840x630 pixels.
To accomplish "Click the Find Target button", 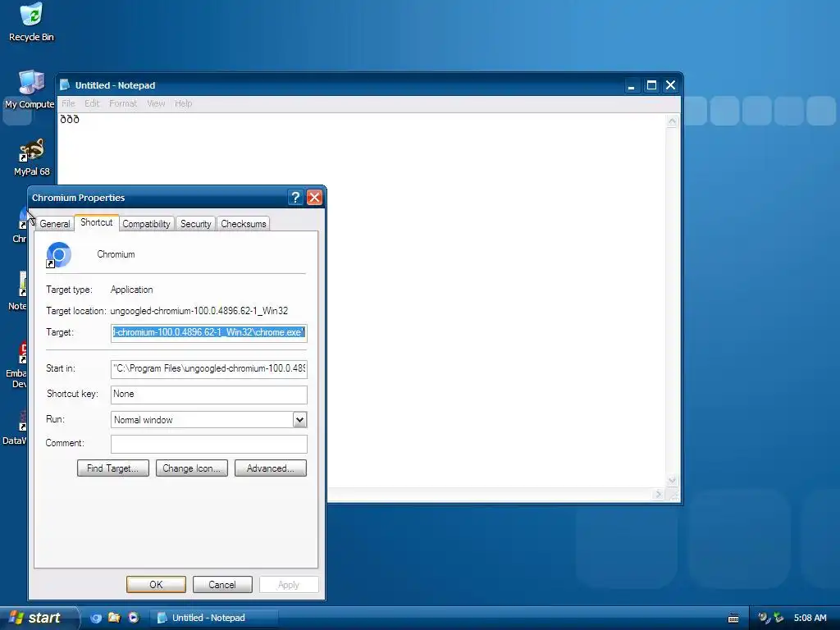I will click(113, 468).
